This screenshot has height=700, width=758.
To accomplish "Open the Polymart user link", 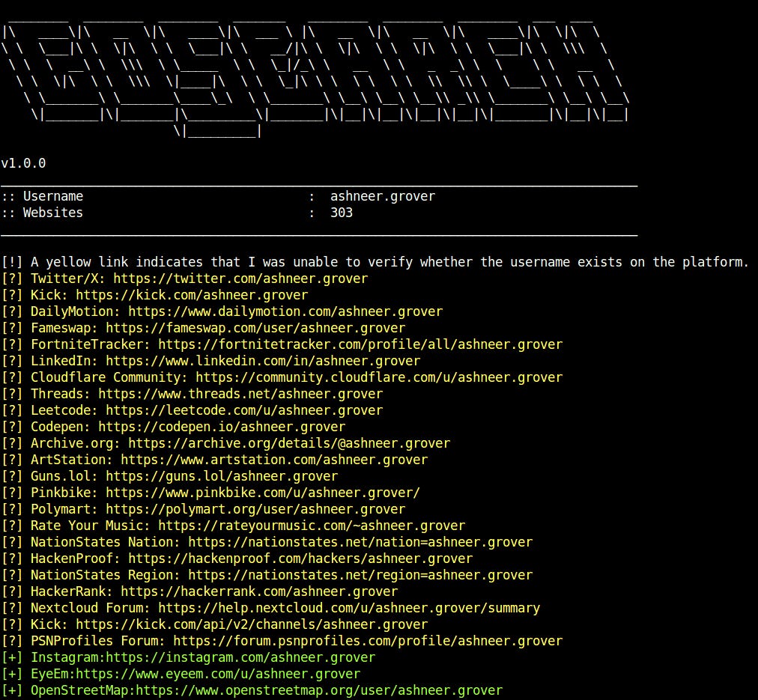I will 255,508.
